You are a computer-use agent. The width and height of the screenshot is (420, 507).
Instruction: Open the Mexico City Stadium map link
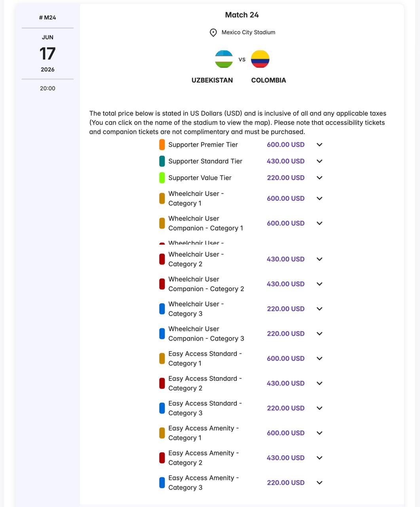[248, 32]
